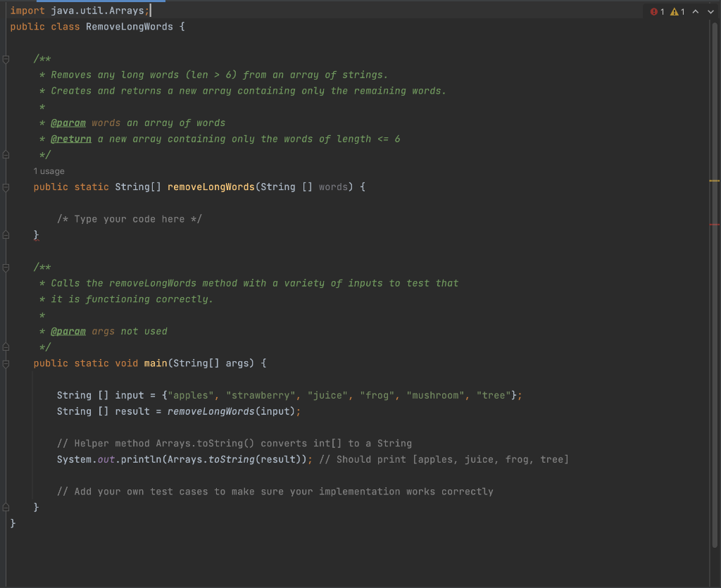This screenshot has width=721, height=588.
Task: Collapse the removeLongWords method with its fold marker
Action: coord(6,187)
